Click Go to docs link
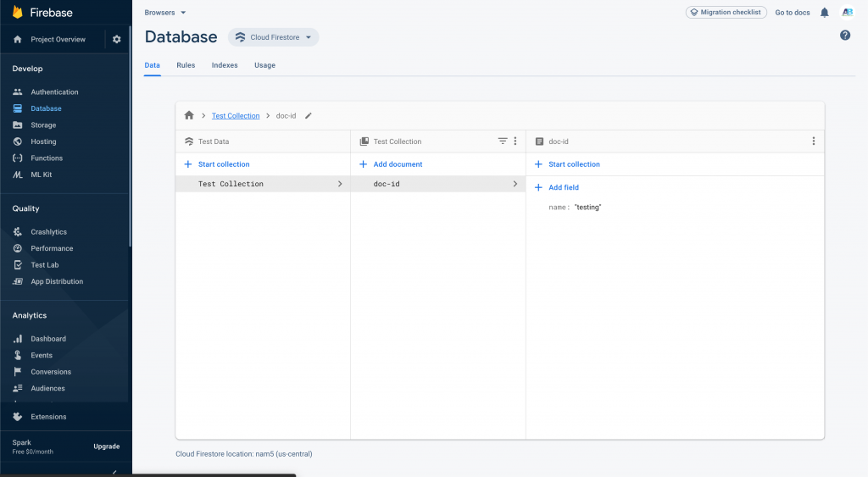Image resolution: width=868 pixels, height=477 pixels. (x=793, y=12)
